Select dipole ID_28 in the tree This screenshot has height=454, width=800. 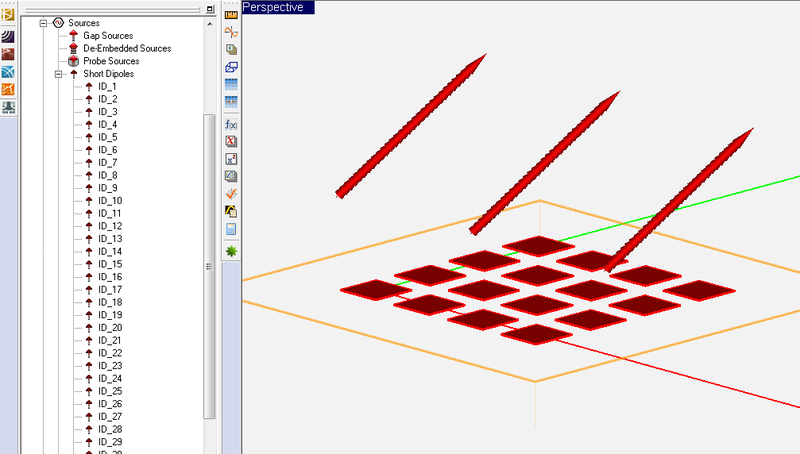tap(110, 430)
